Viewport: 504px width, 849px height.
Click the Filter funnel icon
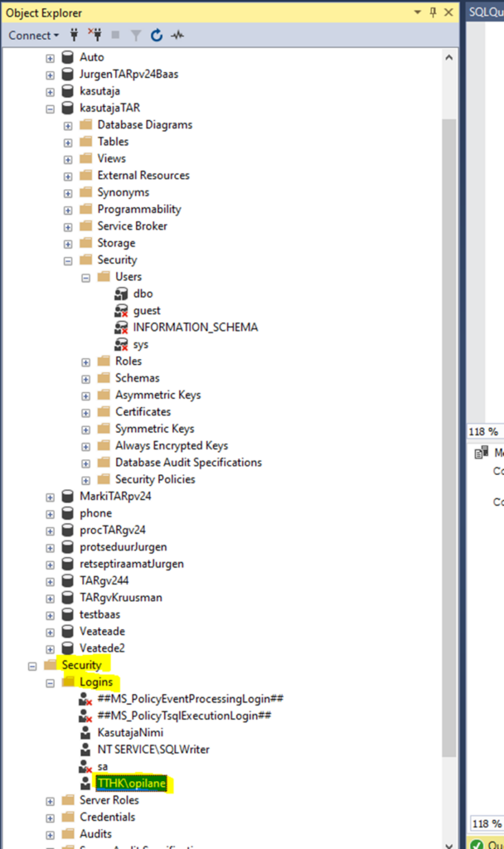click(x=137, y=36)
